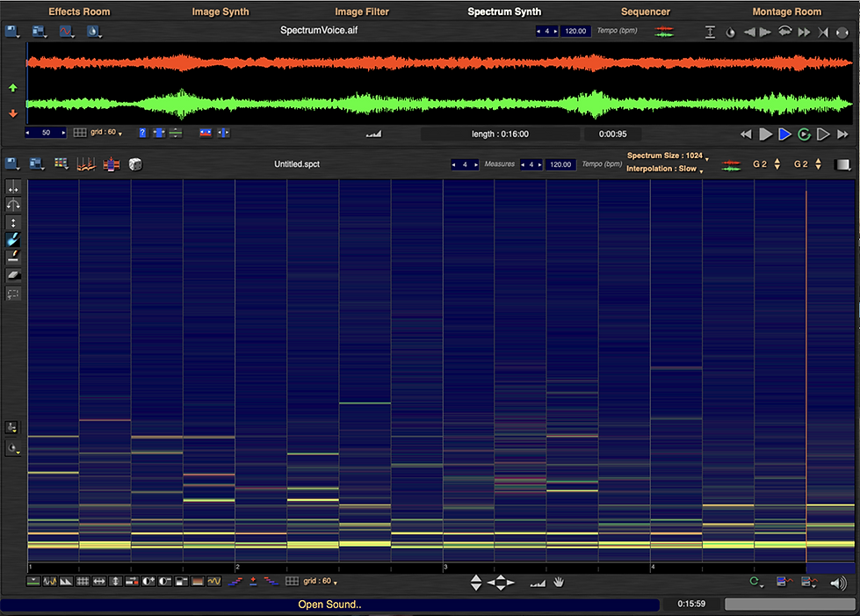Open the Image Synth room
Image resolution: width=860 pixels, height=616 pixels.
pyautogui.click(x=220, y=11)
